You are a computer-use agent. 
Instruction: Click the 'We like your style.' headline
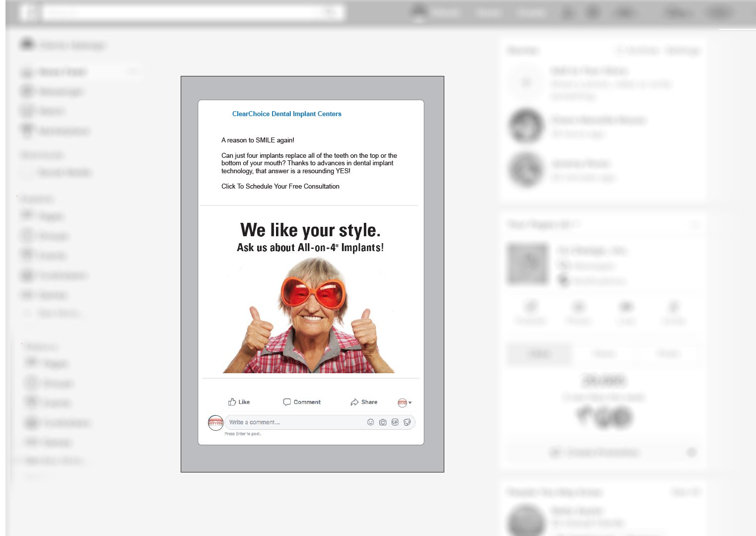tap(310, 230)
